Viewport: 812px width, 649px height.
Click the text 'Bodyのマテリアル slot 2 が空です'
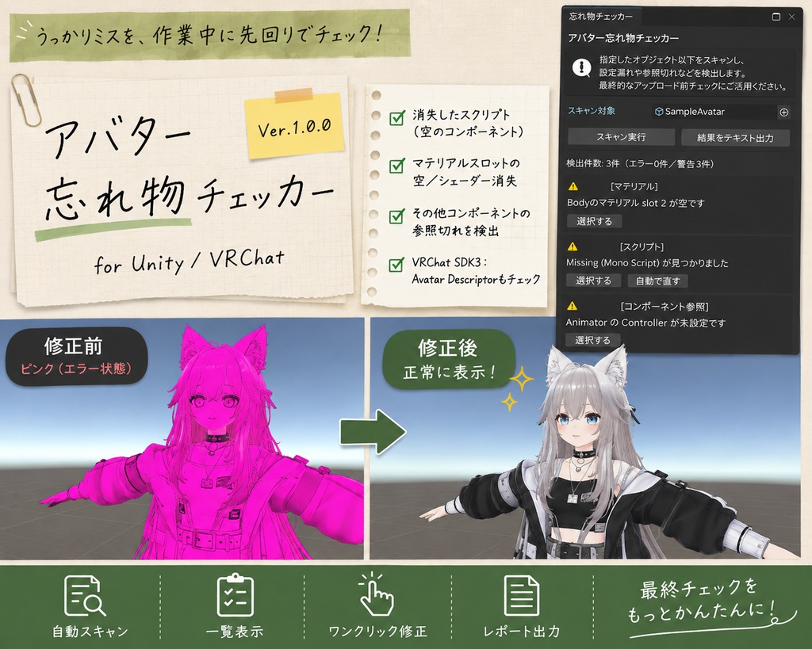pyautogui.click(x=636, y=203)
